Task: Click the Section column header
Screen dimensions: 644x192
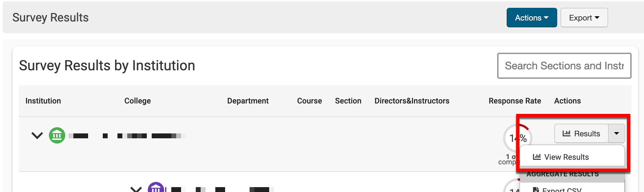Action: pos(348,101)
